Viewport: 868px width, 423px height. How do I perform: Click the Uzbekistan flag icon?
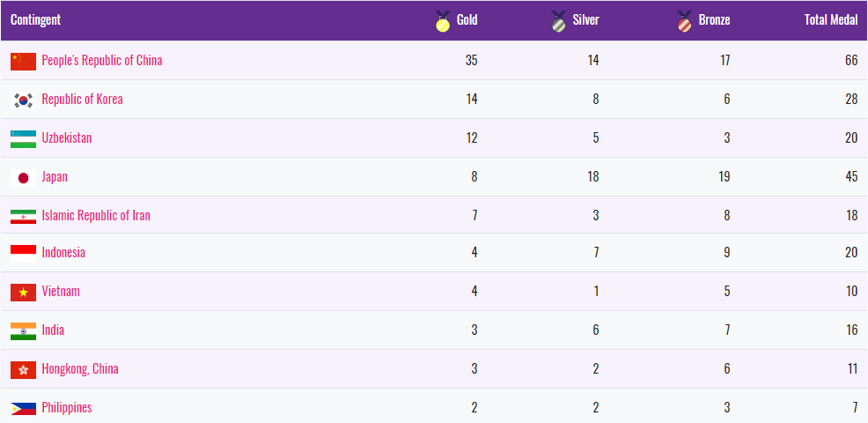(23, 138)
